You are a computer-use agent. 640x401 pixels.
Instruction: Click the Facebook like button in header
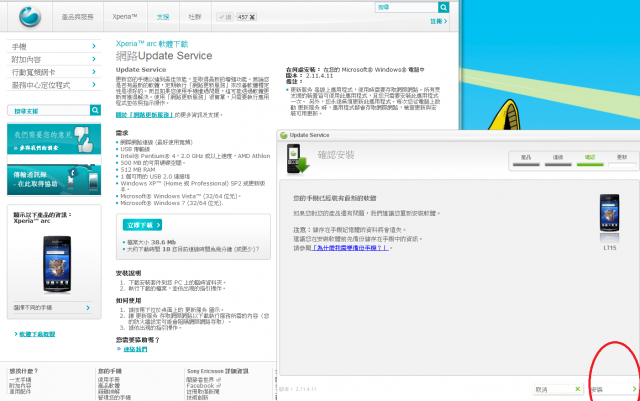click(x=225, y=17)
